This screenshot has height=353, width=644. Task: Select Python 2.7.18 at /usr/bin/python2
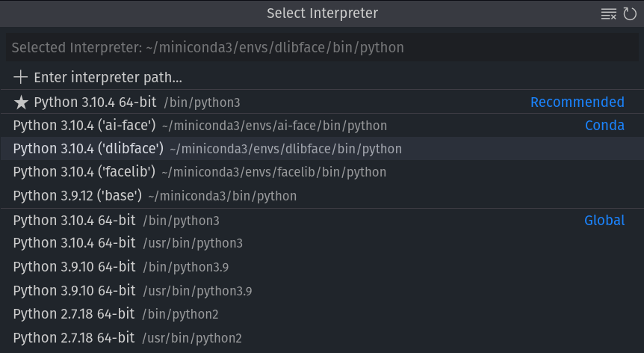tap(127, 338)
